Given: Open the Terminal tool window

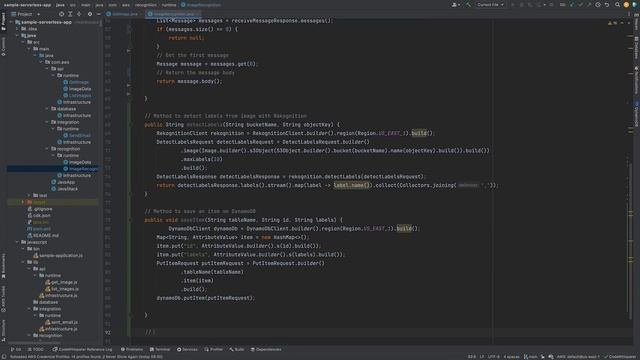Looking at the screenshot, I should point(160,349).
